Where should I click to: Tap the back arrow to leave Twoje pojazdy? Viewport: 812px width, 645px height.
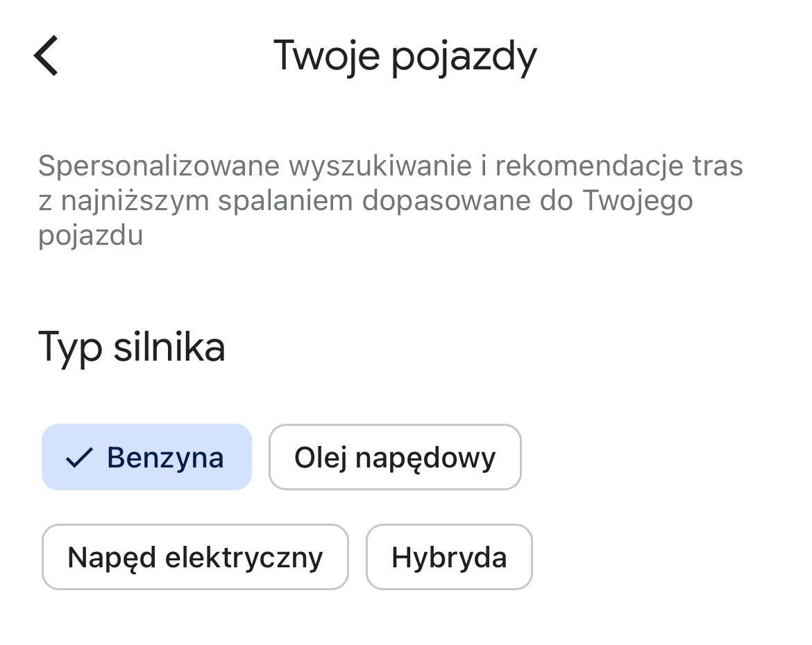46,57
